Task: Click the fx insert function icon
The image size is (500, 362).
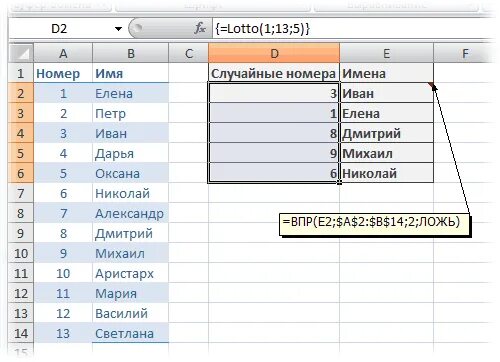Action: tap(200, 29)
